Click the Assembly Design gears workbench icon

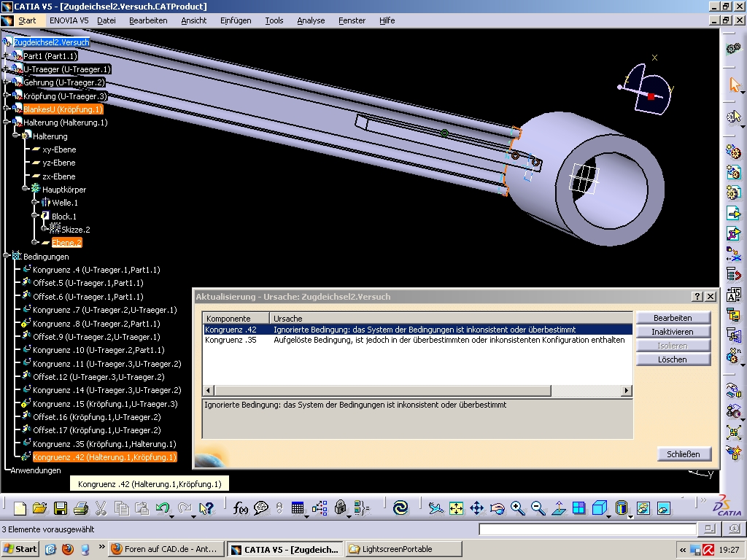tap(734, 49)
